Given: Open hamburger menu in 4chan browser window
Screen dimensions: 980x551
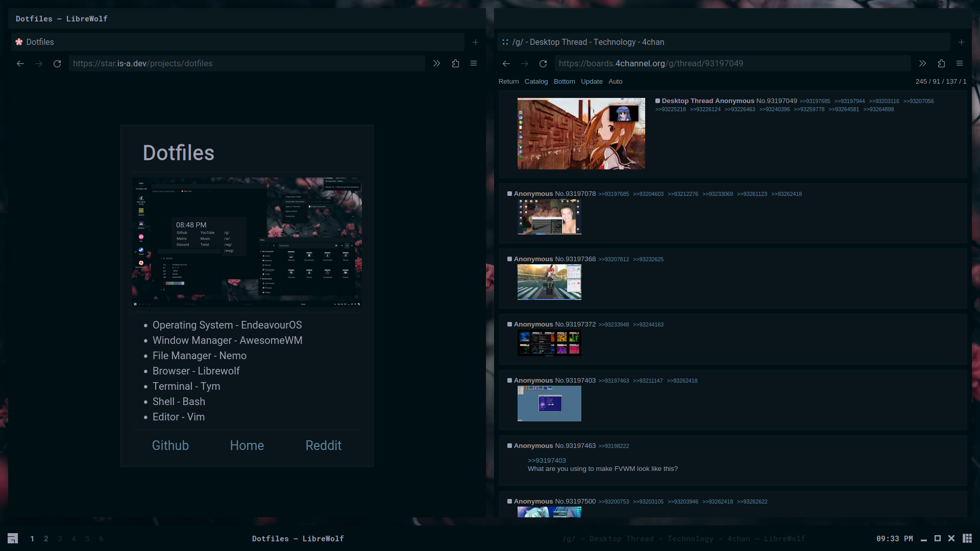Looking at the screenshot, I should click(x=960, y=64).
